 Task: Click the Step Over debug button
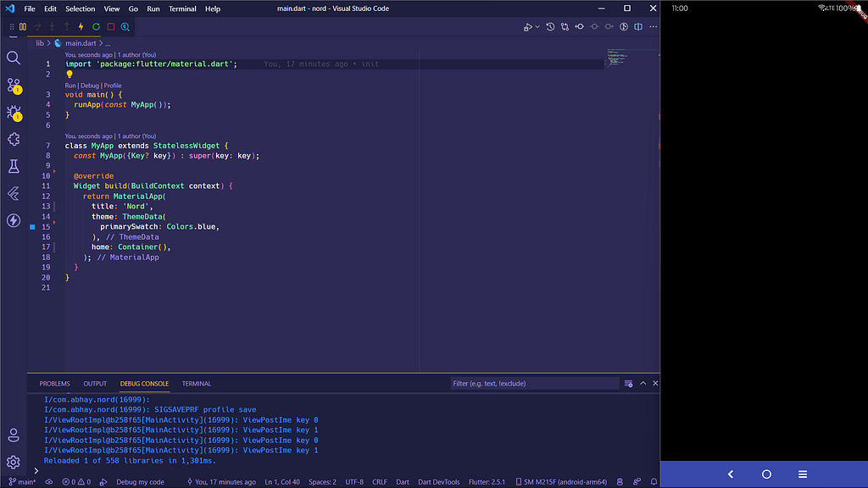point(37,26)
